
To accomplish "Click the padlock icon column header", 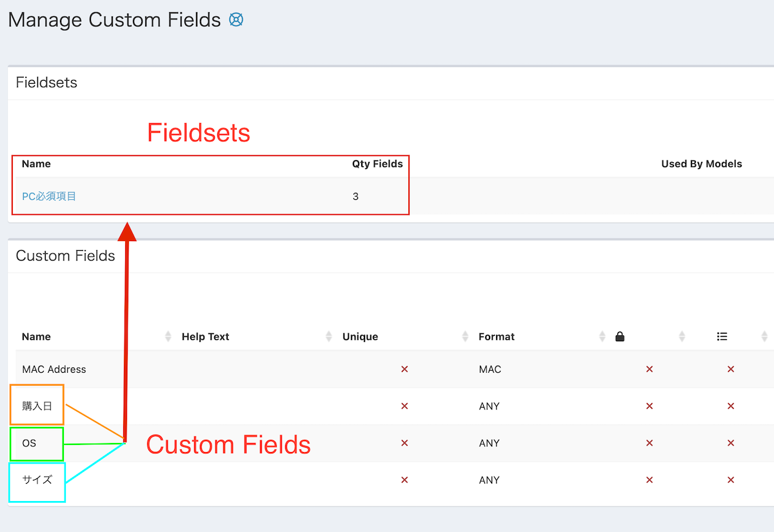I will (x=620, y=337).
